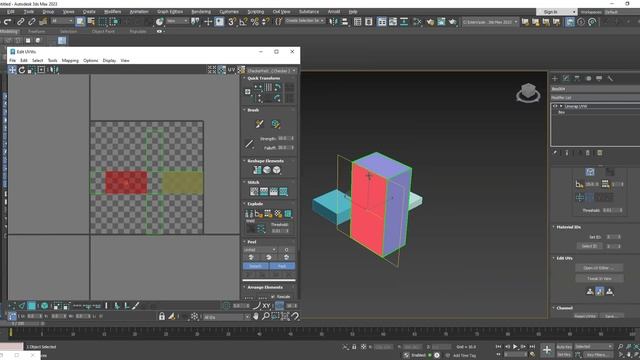Select the Rotate tool in Edit UVWs toolbar
This screenshot has width=640, height=360.
point(22,70)
